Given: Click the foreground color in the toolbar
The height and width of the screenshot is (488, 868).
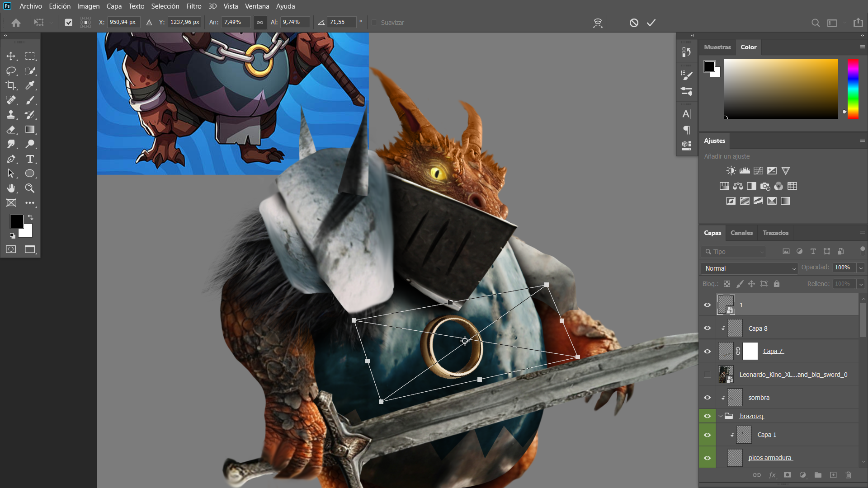Looking at the screenshot, I should tap(17, 221).
